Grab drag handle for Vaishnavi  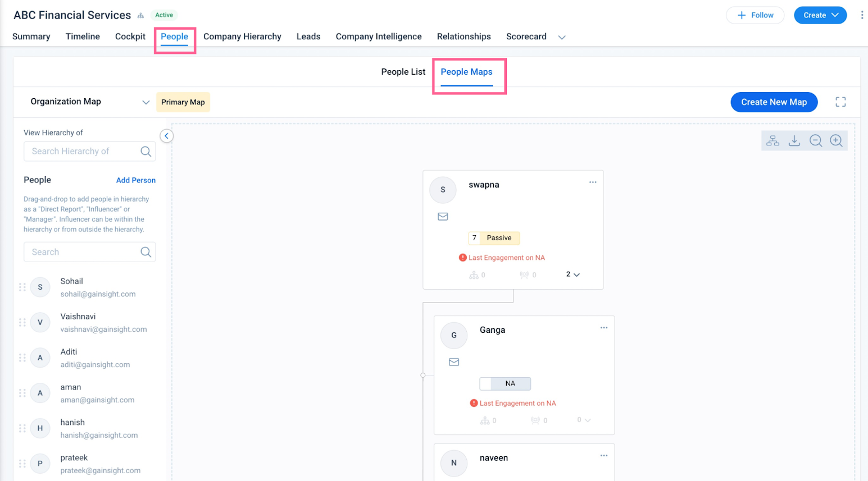22,323
